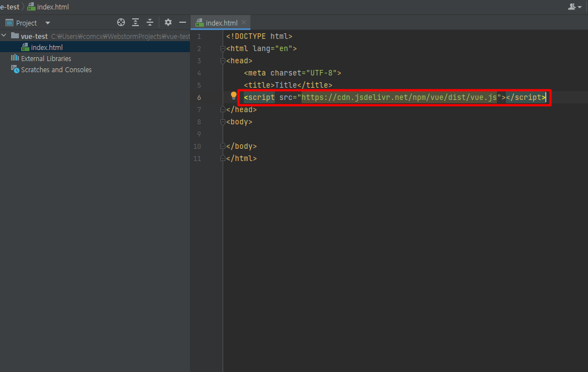Image resolution: width=588 pixels, height=372 pixels.
Task: Click the index.html file icon in tree
Action: (25, 47)
